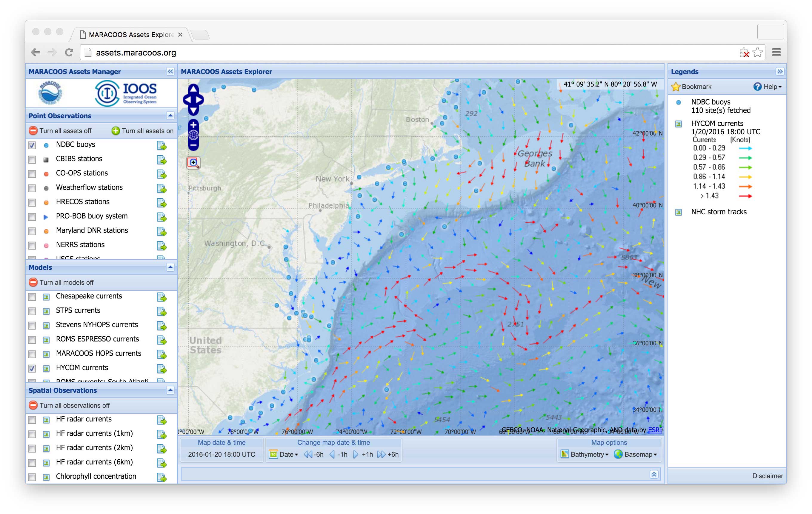Click the IOOS logo
The width and height of the screenshot is (812, 514).
[125, 93]
